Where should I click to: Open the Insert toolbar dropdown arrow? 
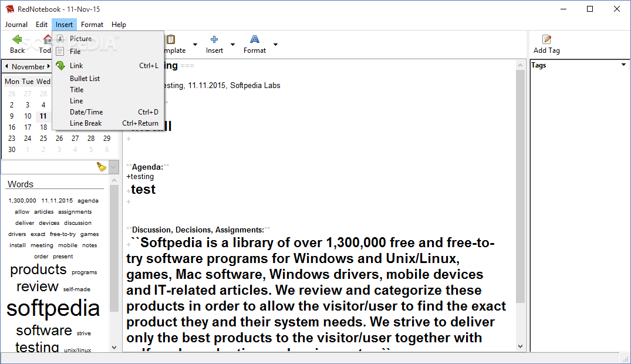point(232,44)
